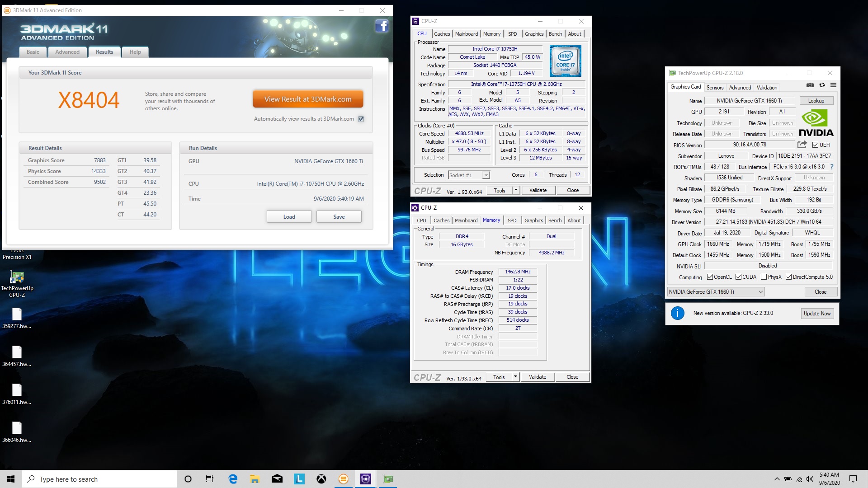Launch Microsoft Edge from the taskbar
Image resolution: width=868 pixels, height=488 pixels.
[233, 479]
